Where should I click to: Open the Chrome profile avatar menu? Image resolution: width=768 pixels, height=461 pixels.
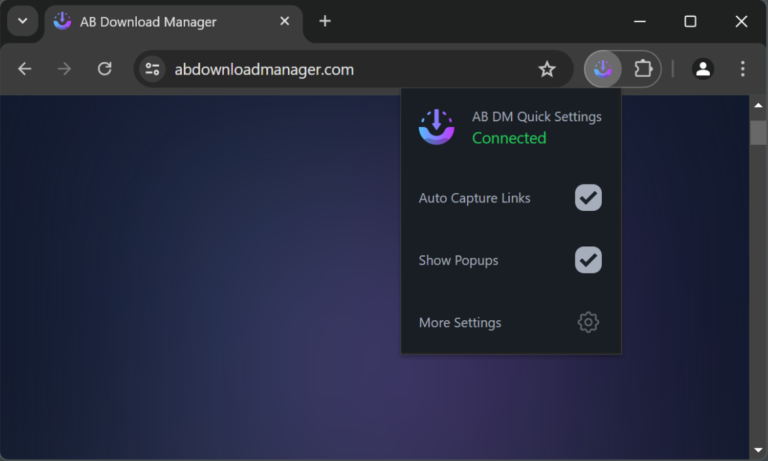[x=703, y=69]
